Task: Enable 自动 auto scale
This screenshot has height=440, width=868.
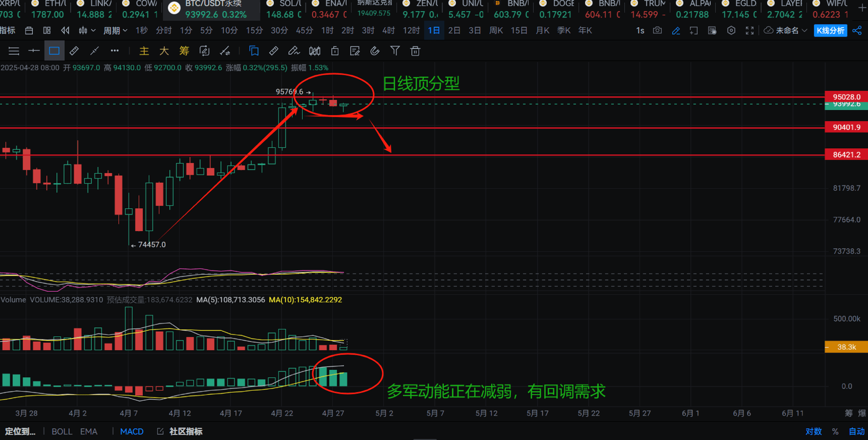Action: [x=856, y=431]
